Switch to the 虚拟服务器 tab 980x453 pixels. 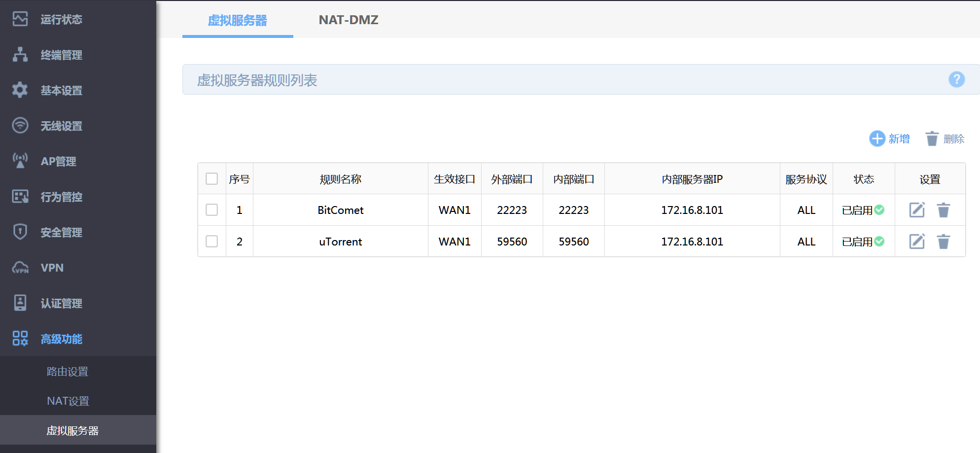[238, 20]
